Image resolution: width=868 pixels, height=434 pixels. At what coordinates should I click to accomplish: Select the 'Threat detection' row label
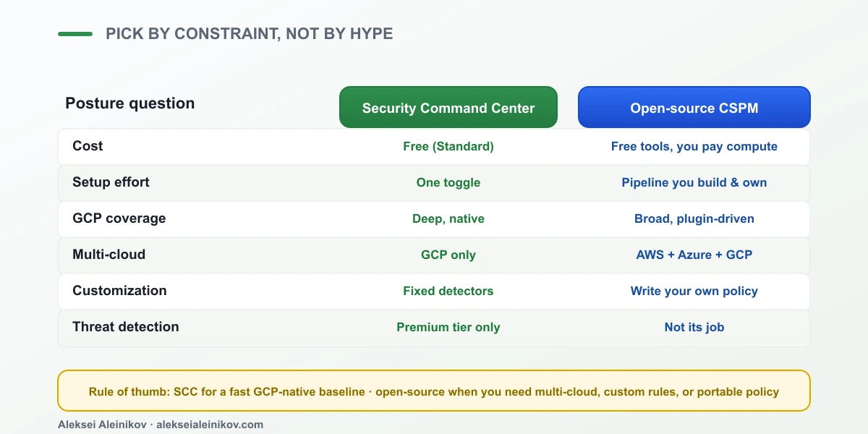126,327
